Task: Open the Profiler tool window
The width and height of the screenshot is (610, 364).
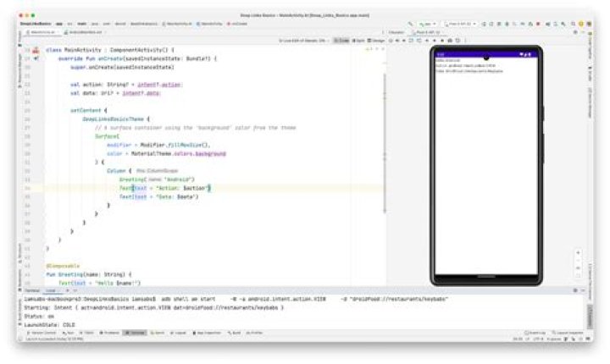Action: coord(254,333)
